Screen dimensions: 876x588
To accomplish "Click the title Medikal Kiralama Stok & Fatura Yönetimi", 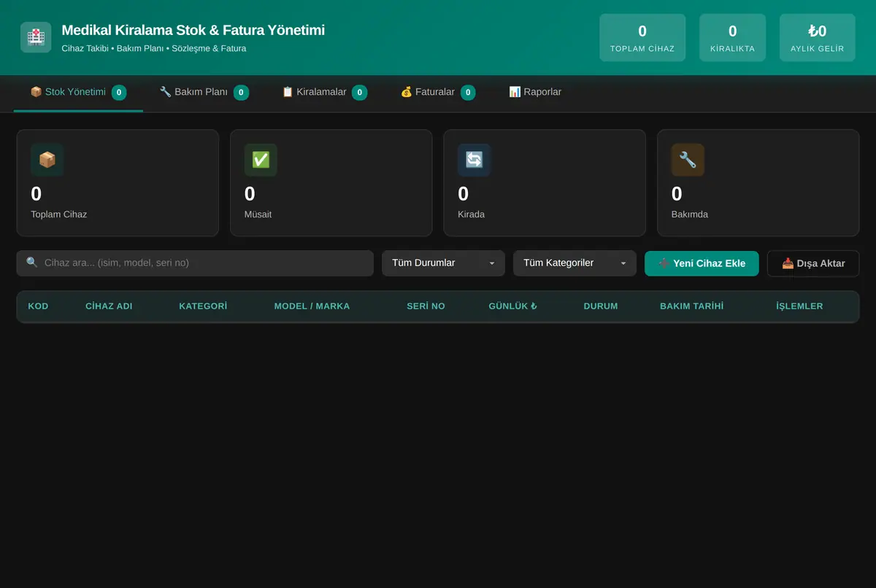I will (x=193, y=31).
